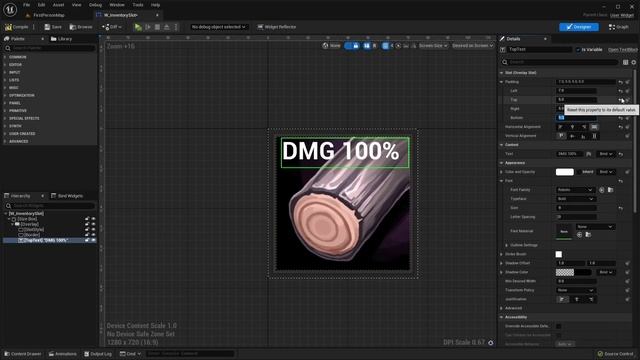The height and width of the screenshot is (360, 640).
Task: Reset Text content to default
Action: tap(621, 154)
